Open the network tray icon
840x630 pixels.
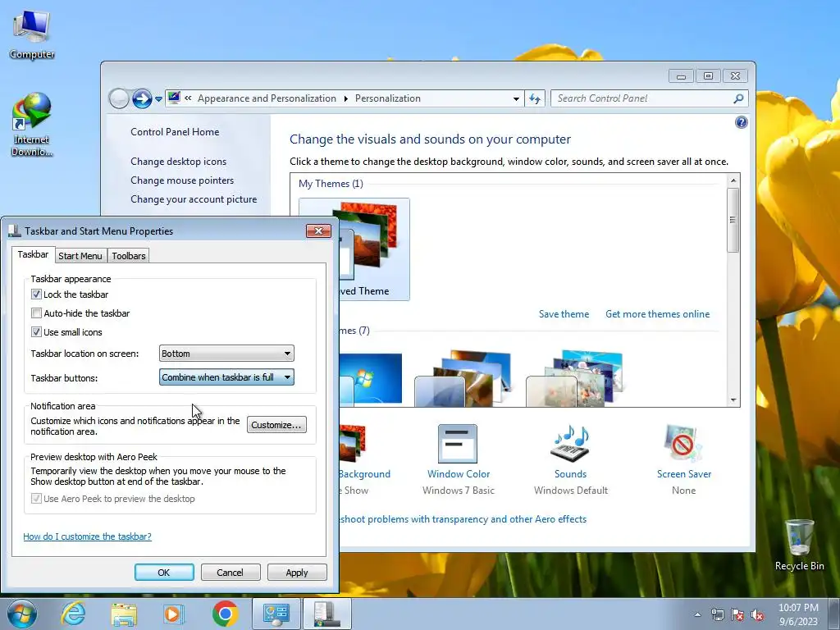tap(717, 614)
